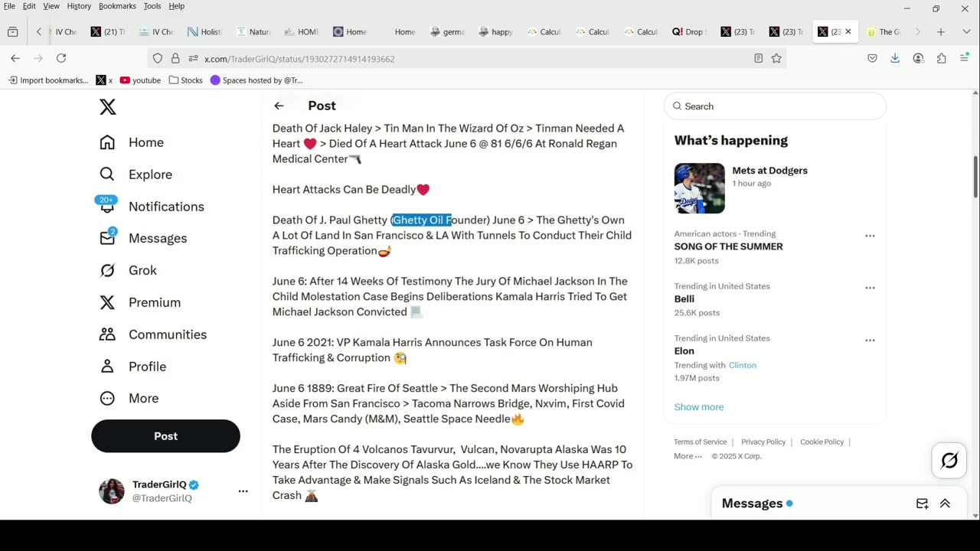Open the Firefox account icon
Viewport: 980px width, 551px height.
919,58
